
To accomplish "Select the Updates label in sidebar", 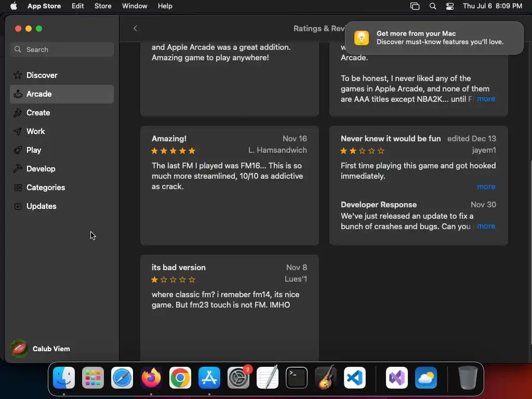I will tap(42, 206).
